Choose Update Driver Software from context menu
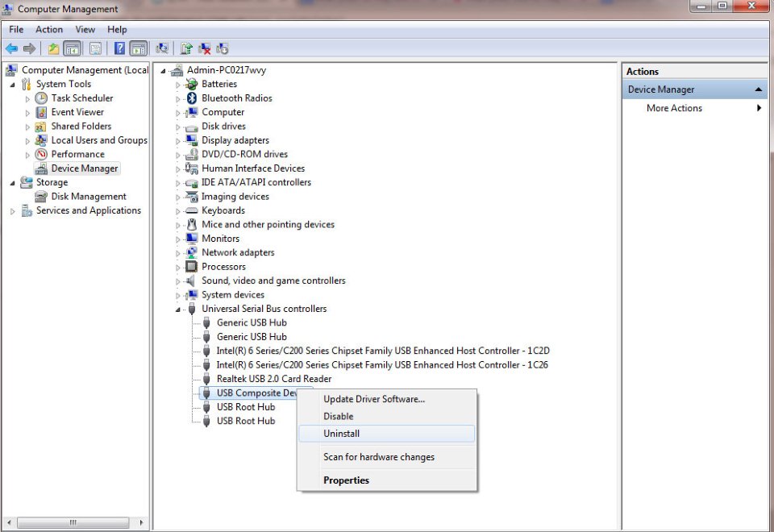This screenshot has width=774, height=532. point(386,399)
